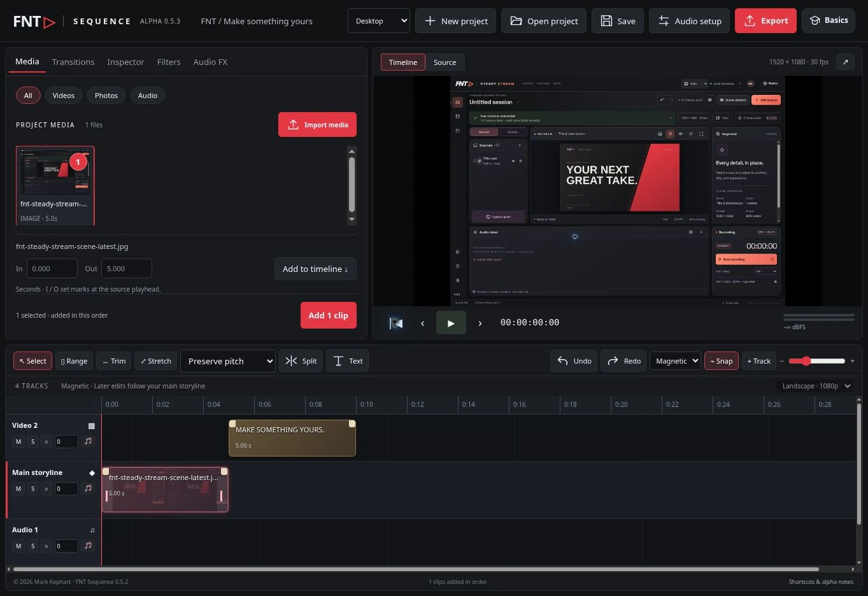This screenshot has width=868, height=596.
Task: Switch preview to Source tab
Action: pyautogui.click(x=445, y=62)
